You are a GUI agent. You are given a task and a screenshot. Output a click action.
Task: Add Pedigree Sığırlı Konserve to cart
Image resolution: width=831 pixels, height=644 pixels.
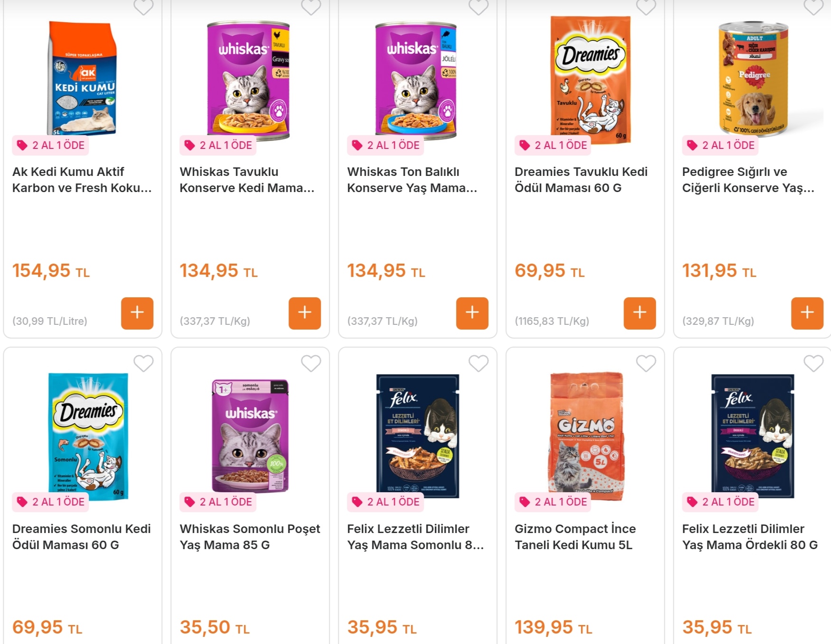click(x=807, y=313)
